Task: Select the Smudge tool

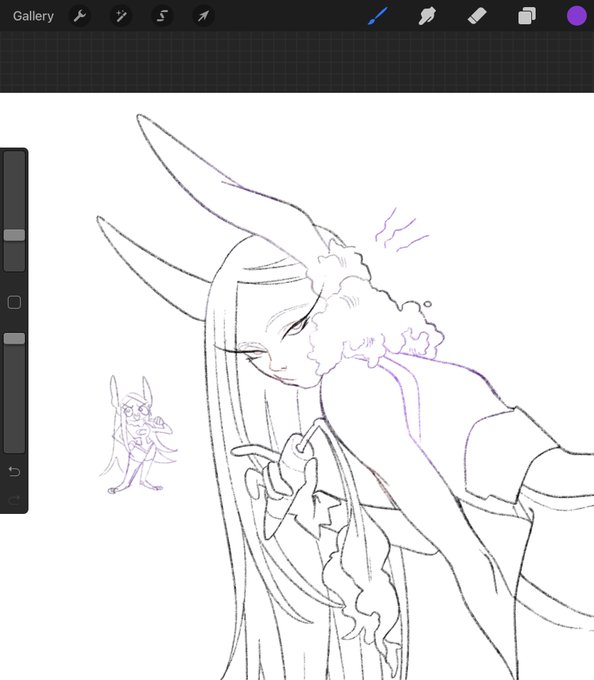Action: [x=427, y=16]
